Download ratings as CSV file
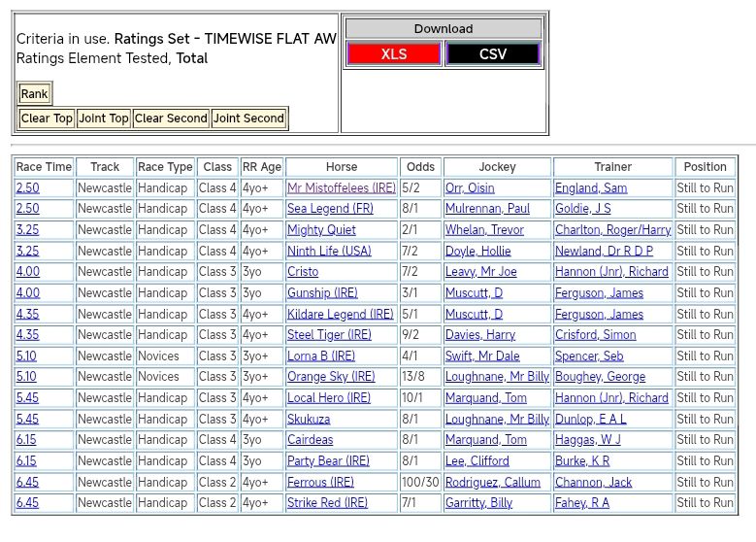 tap(492, 54)
